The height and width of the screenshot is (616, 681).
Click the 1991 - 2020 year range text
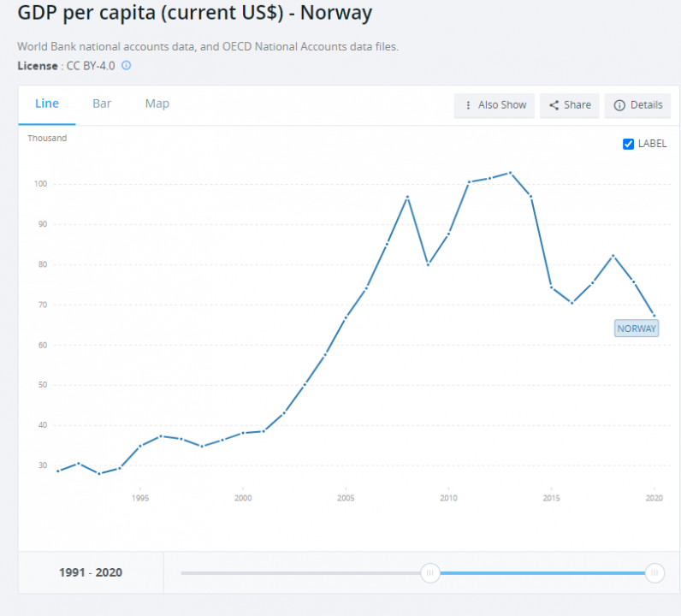(91, 572)
